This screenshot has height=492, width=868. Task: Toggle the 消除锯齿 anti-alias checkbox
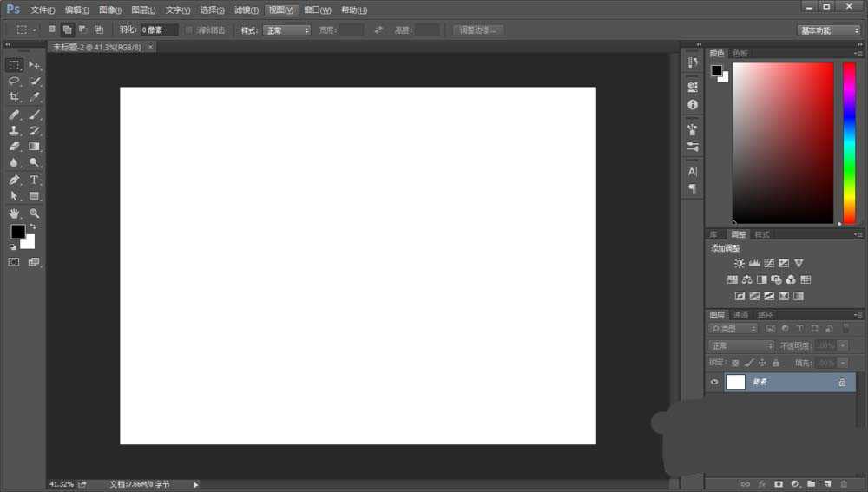pos(189,30)
